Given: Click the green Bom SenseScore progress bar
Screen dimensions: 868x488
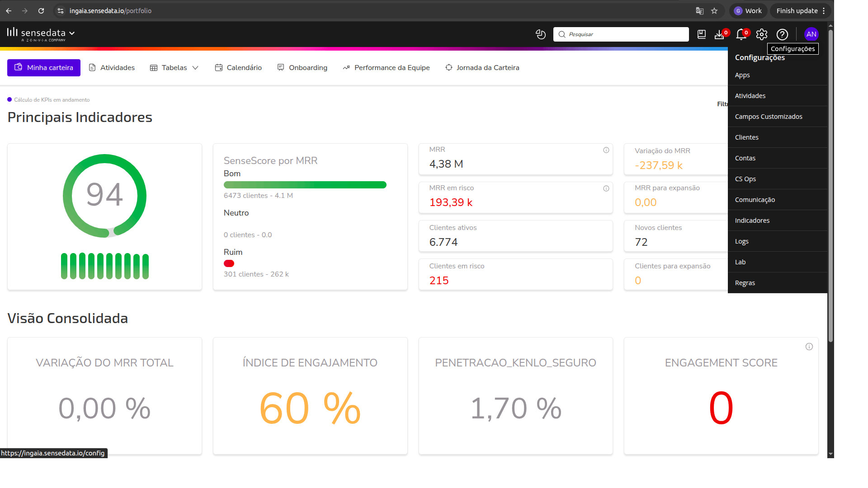Looking at the screenshot, I should (x=305, y=185).
